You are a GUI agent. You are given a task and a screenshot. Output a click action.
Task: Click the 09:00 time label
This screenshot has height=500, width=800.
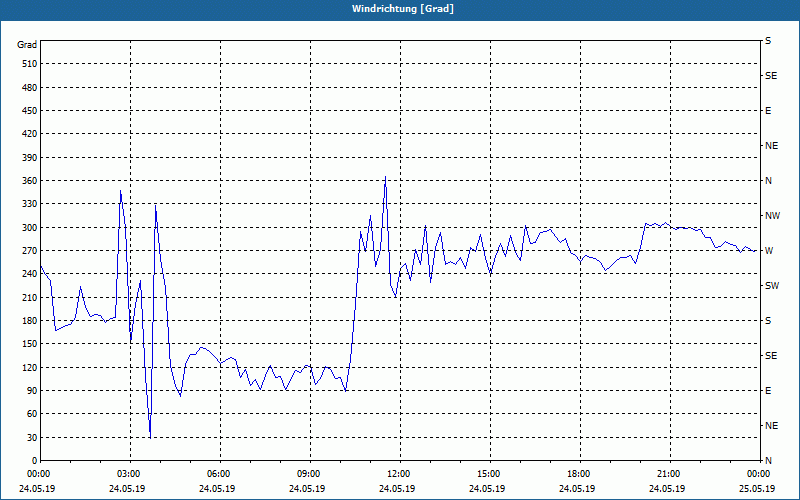point(307,474)
